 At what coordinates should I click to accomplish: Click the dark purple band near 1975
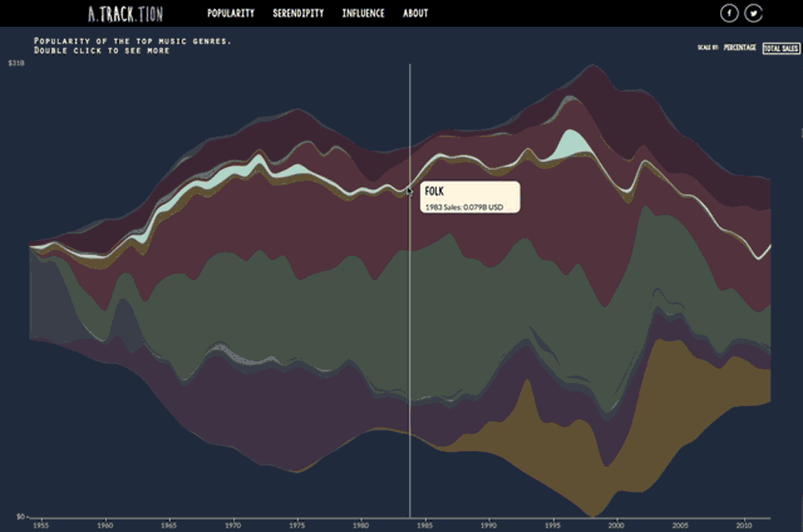click(293, 418)
